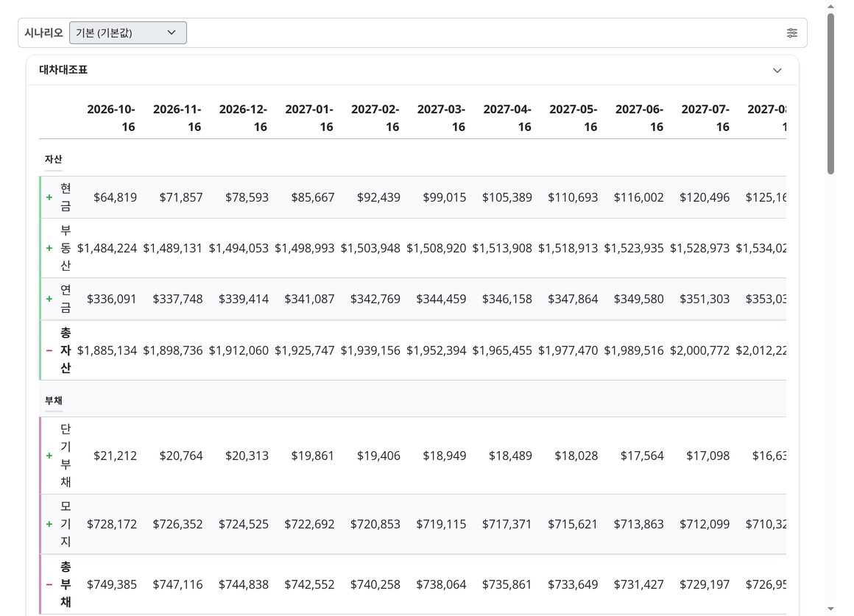Click the 총부채 row label
Screen dimensions: 854x616
click(x=66, y=584)
